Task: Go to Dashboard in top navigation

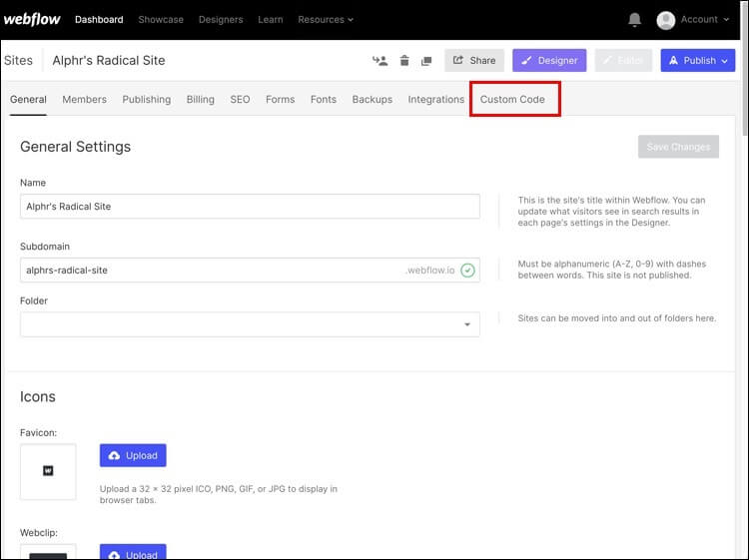Action: [99, 20]
